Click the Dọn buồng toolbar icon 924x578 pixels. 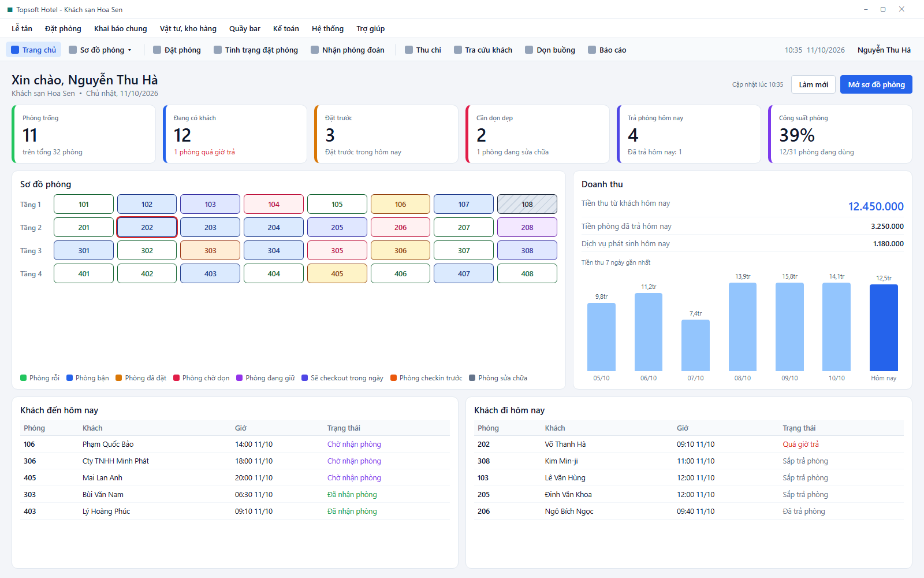[529, 50]
